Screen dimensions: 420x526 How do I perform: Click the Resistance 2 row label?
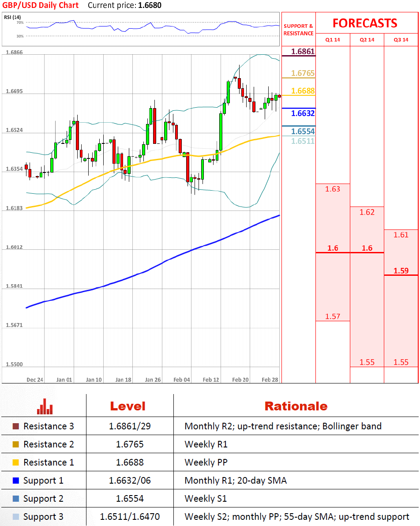49,444
